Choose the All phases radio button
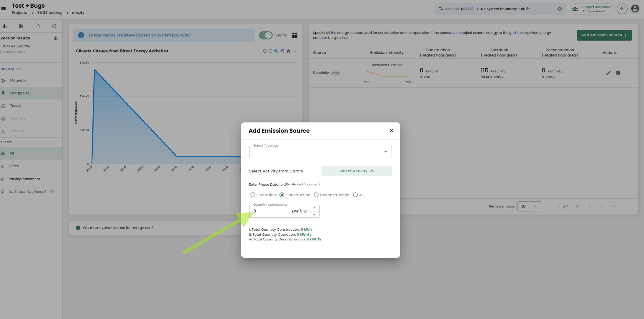Image resolution: width=644 pixels, height=319 pixels. click(x=355, y=195)
